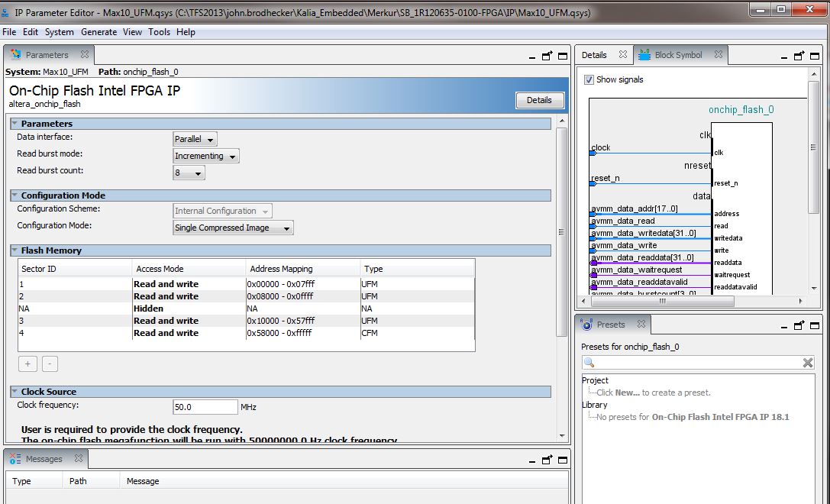This screenshot has height=504, width=830.
Task: Detach the Messages panel
Action: coord(547,459)
